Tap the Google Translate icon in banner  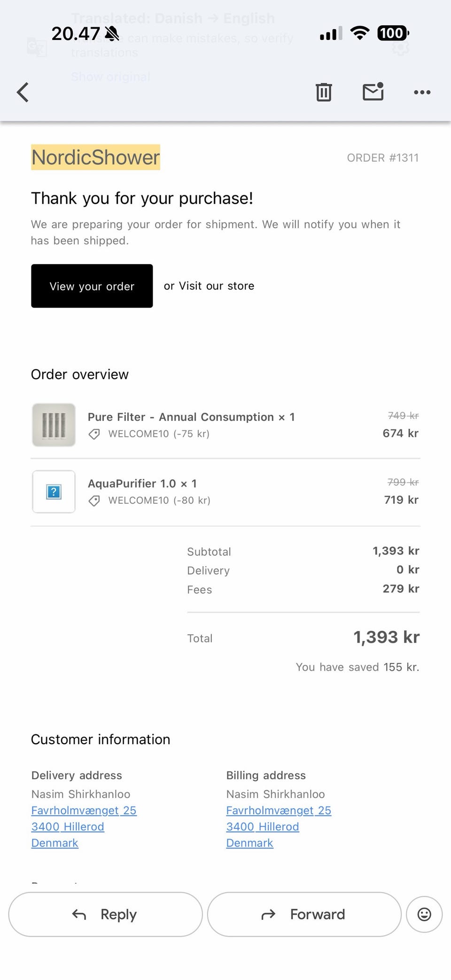click(37, 47)
